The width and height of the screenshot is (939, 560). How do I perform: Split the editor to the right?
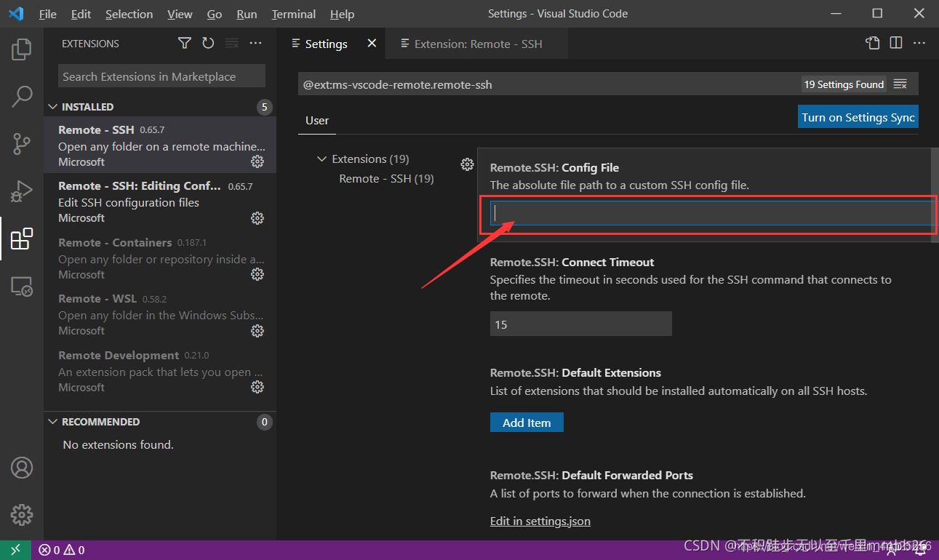(x=896, y=44)
